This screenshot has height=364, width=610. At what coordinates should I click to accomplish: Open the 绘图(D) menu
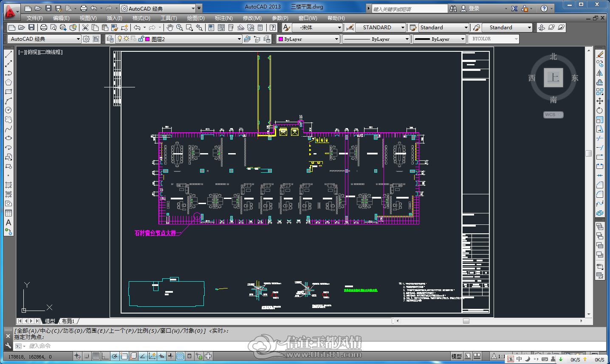196,18
